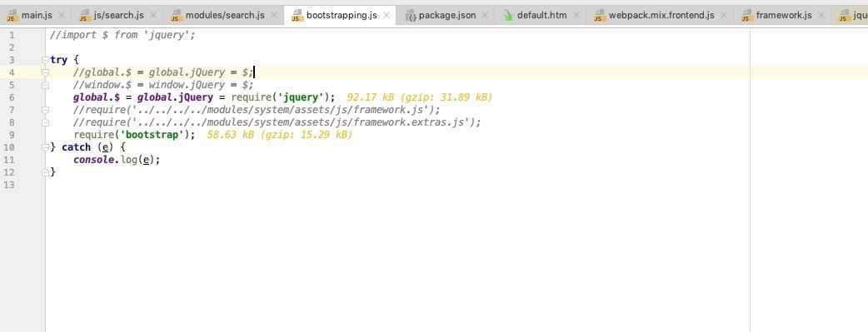The height and width of the screenshot is (332, 868).
Task: Click the '58.63 kB (gzip: 15.29 kB)' size hint
Action: click(280, 135)
